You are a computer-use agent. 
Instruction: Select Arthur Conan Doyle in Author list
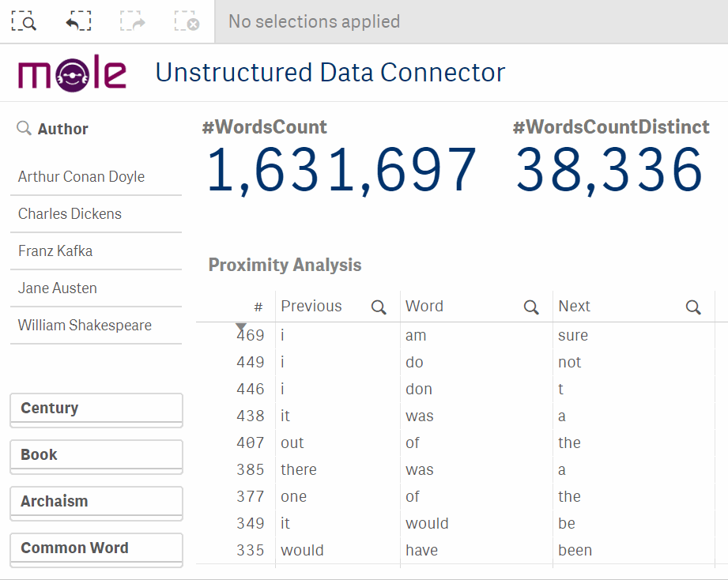click(x=96, y=177)
